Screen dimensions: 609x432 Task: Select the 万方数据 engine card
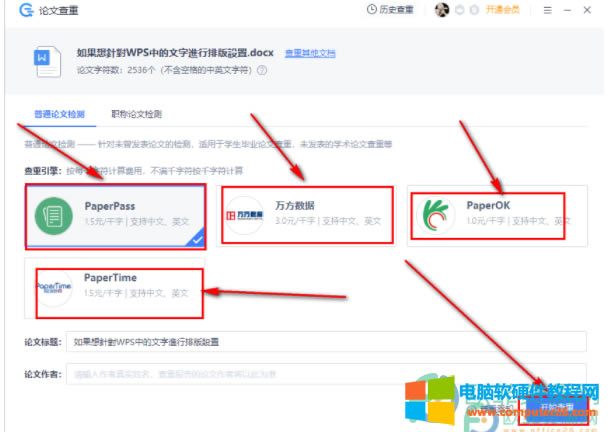pos(306,216)
